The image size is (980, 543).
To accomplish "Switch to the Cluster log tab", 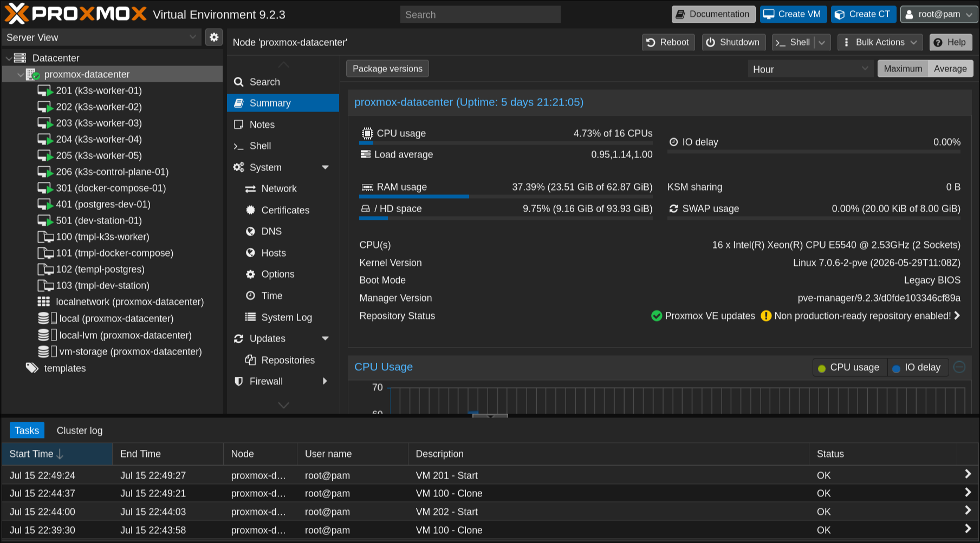I will 80,430.
